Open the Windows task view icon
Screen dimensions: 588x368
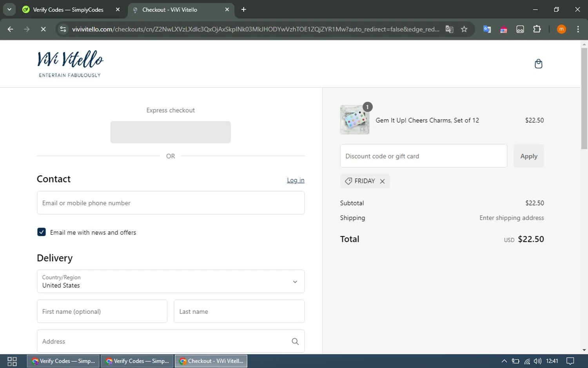tap(12, 361)
